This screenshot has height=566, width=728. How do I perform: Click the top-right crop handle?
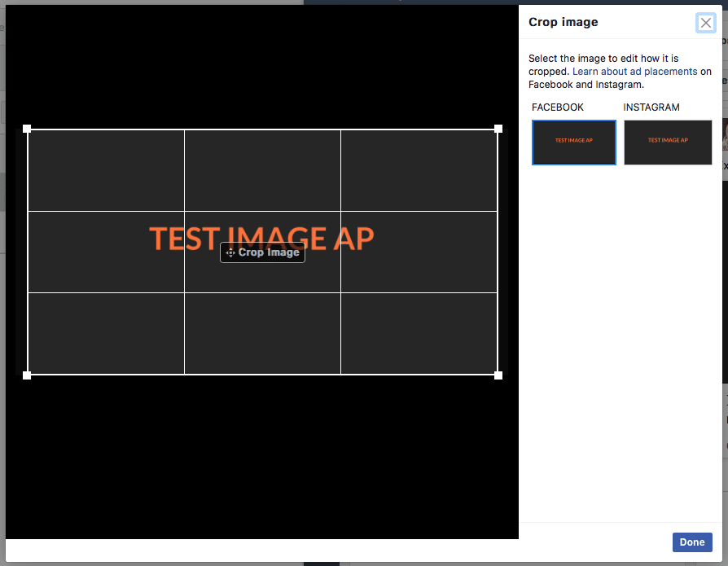click(x=498, y=129)
